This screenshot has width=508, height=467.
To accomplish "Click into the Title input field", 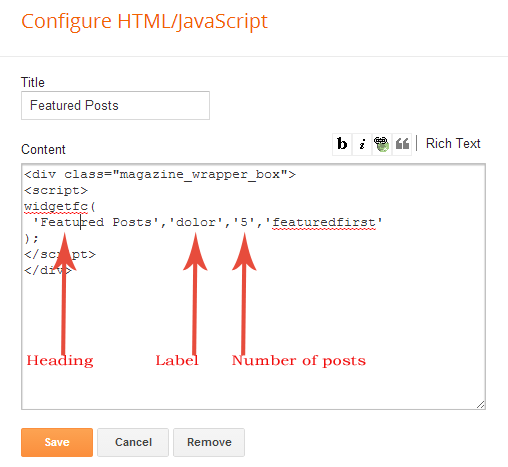I will (115, 105).
